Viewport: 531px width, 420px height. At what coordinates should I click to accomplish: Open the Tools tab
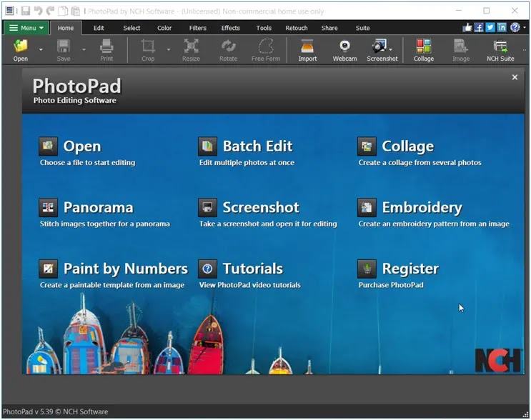click(264, 28)
